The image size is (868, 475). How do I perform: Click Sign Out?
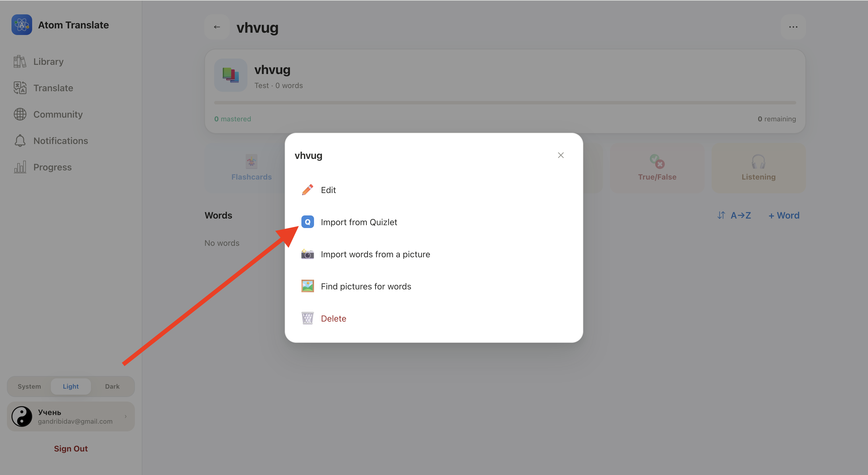point(71,449)
